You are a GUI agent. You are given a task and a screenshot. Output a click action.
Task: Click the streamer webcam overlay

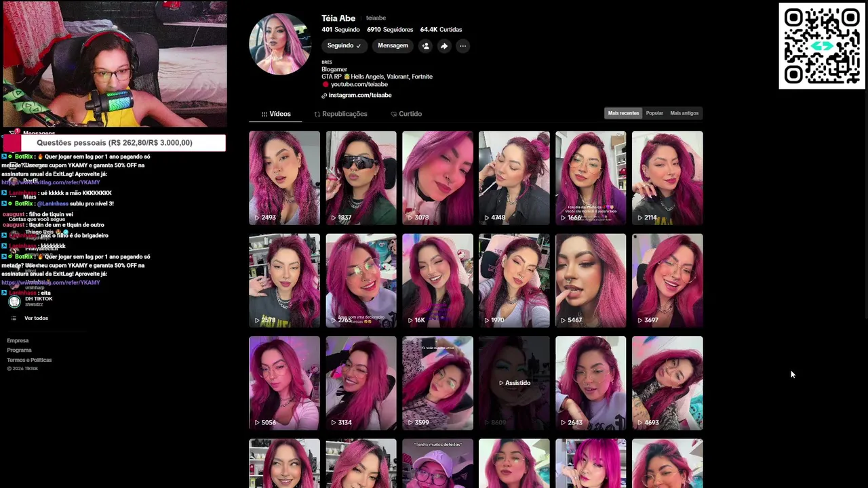coord(114,64)
